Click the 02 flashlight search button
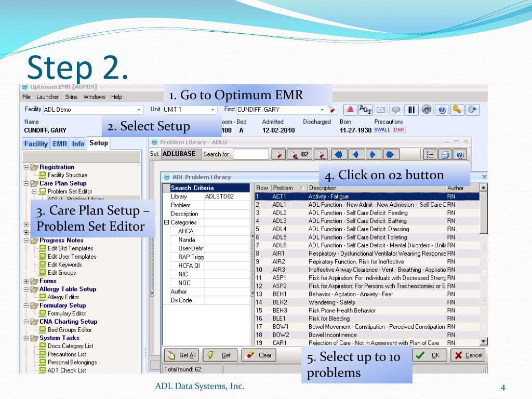Screen dimensions: 532x399 299,155
